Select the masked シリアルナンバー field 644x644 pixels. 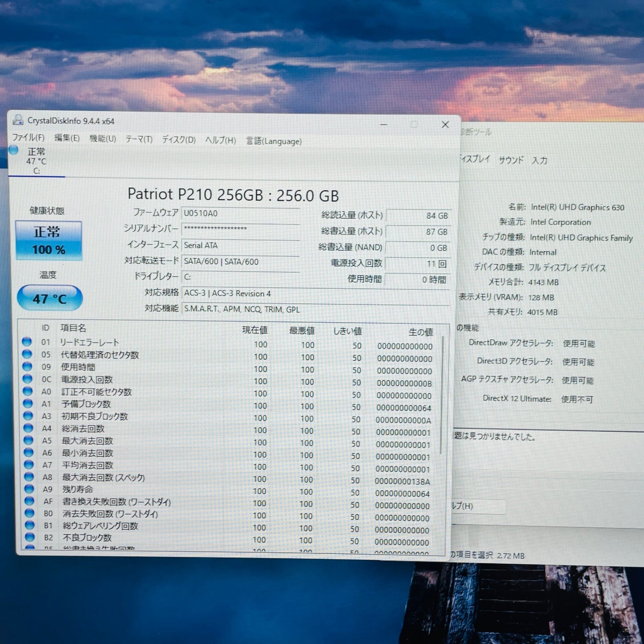pyautogui.click(x=241, y=229)
